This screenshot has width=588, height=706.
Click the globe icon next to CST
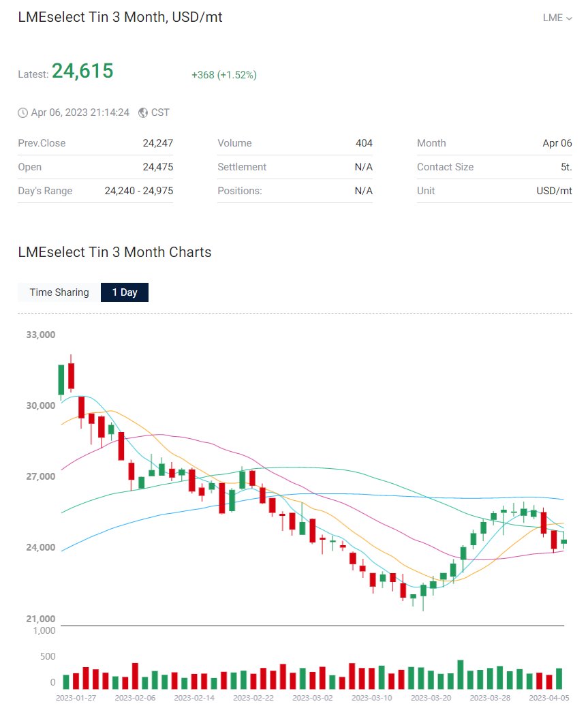[143, 112]
